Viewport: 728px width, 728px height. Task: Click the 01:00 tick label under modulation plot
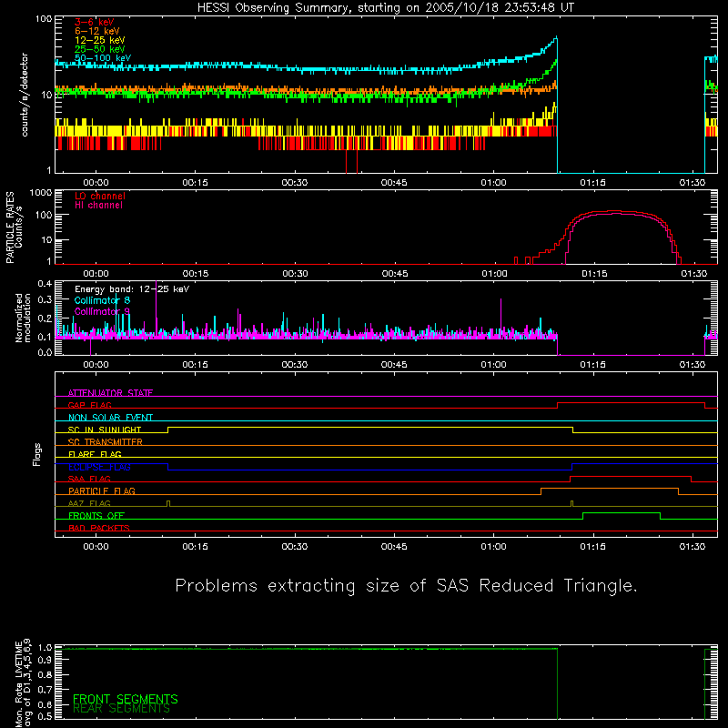pos(493,365)
